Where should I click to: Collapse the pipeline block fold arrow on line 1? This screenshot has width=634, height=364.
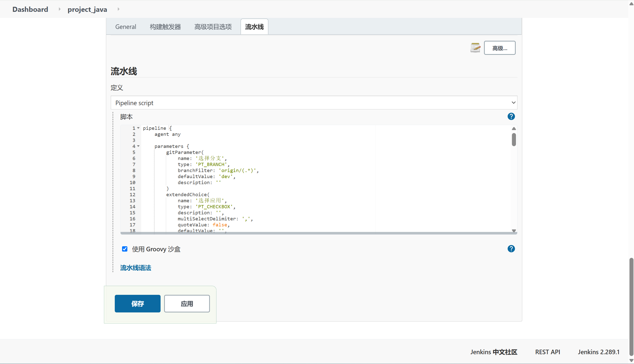tap(138, 128)
